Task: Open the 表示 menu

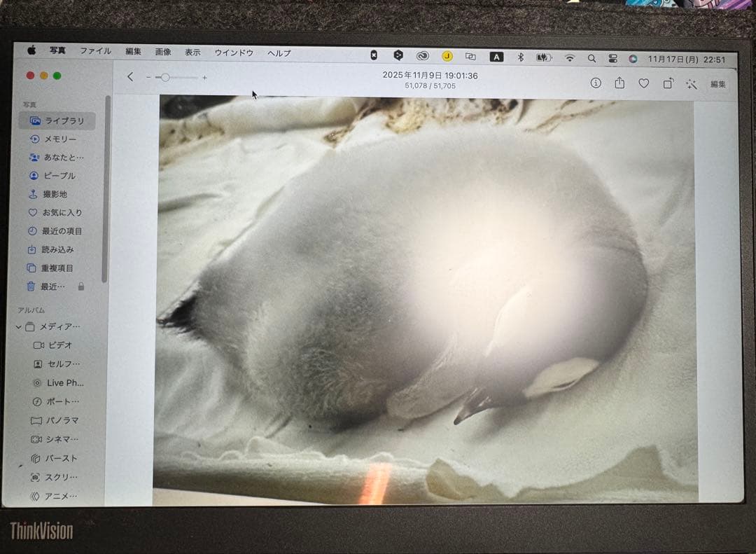Action: [x=192, y=52]
